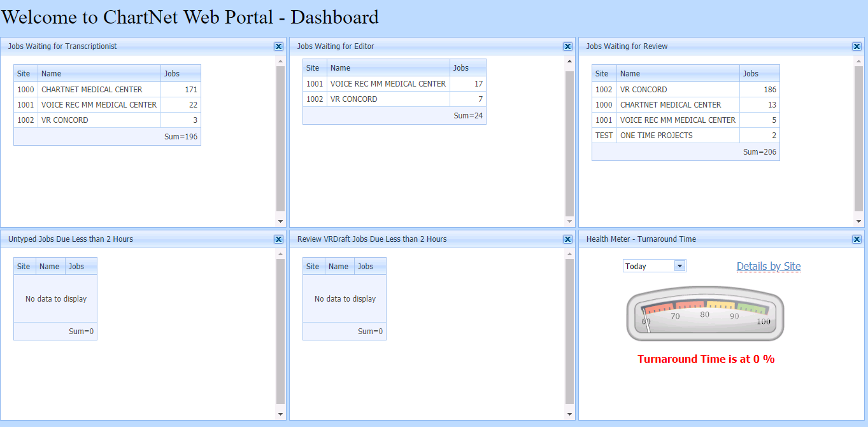Sort Untyped Jobs table by Jobs column
The image size is (868, 427).
[x=81, y=266]
